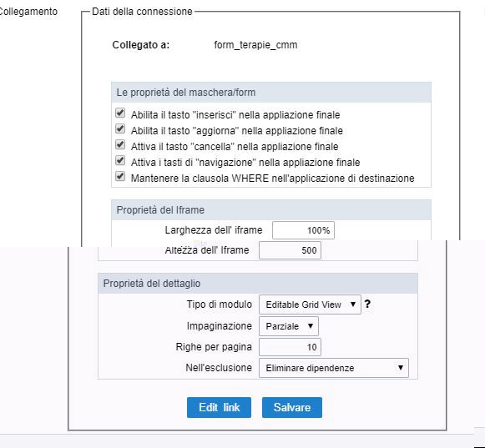485x448 pixels.
Task: Select the Righe per pagina field
Action: (290, 347)
